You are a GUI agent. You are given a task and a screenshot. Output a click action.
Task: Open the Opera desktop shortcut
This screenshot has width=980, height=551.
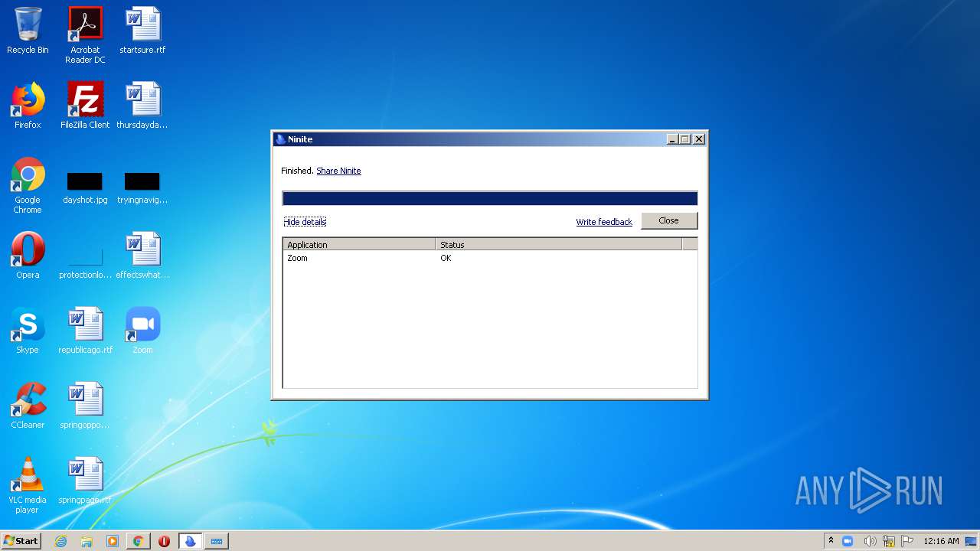click(x=28, y=256)
